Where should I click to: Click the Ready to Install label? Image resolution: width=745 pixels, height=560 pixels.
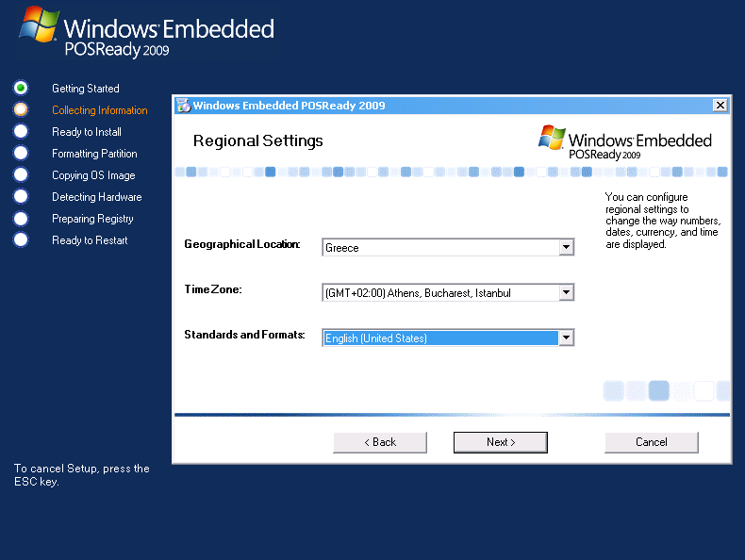87,132
